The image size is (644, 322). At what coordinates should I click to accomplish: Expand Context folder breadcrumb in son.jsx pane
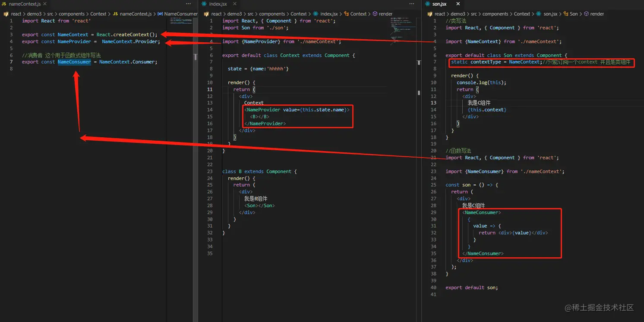pos(522,14)
